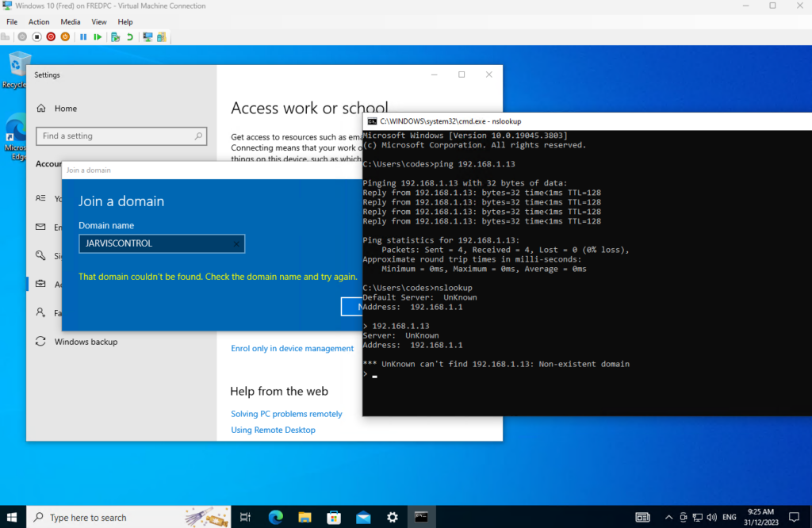812x528 pixels.
Task: Click the magnifier icon in Find a setting
Action: click(198, 136)
